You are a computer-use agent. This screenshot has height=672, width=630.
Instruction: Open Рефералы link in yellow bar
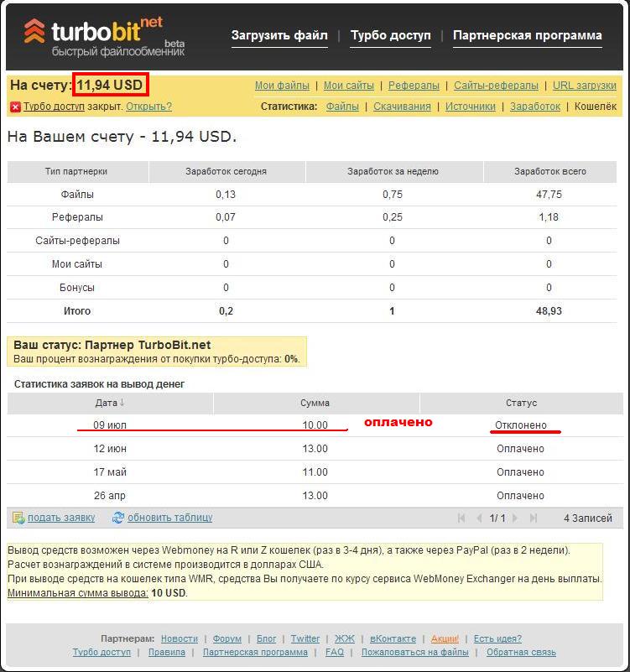pyautogui.click(x=414, y=86)
